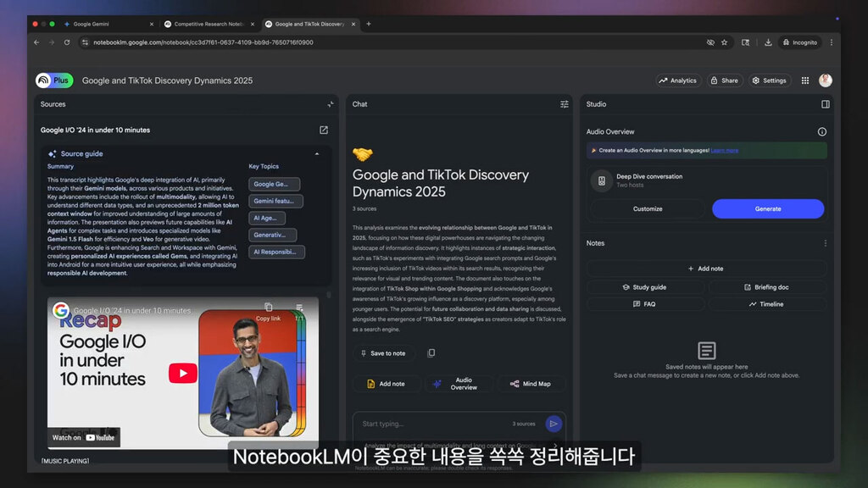Open the chat configuration icon in Chat header

tap(564, 104)
